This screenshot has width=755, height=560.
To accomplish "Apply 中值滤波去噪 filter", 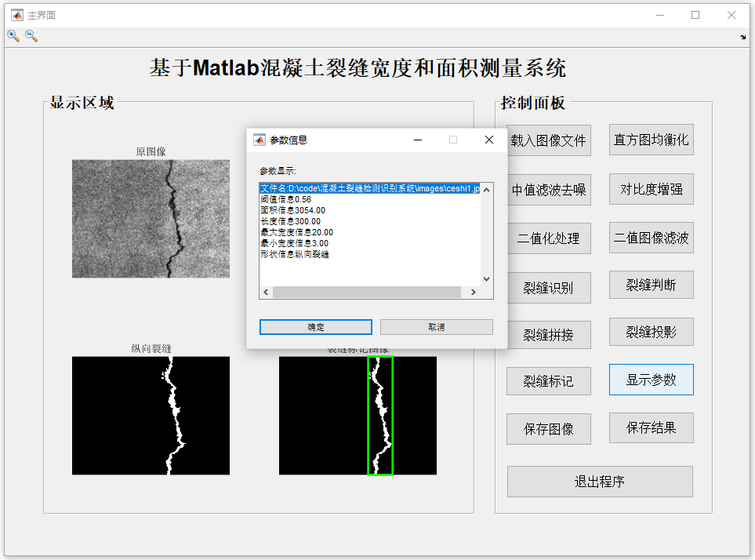I will click(x=549, y=190).
